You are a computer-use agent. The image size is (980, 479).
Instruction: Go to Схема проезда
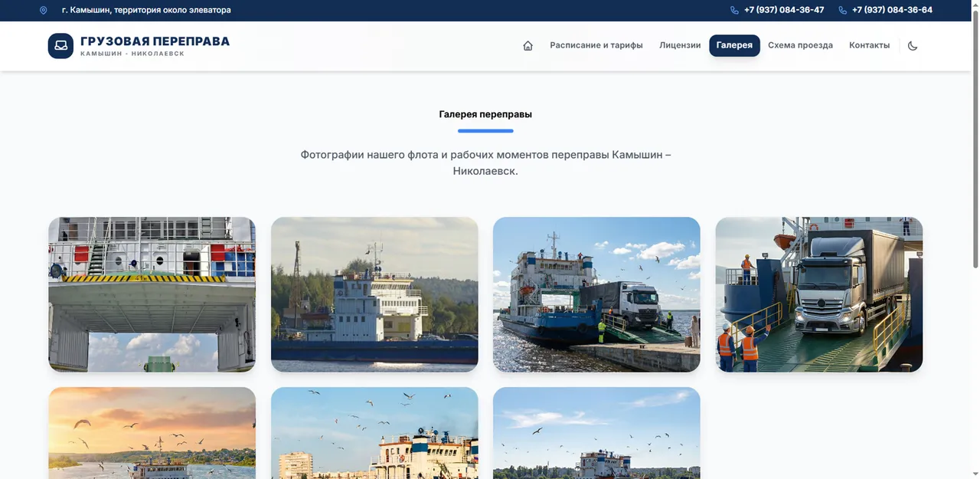(x=800, y=45)
